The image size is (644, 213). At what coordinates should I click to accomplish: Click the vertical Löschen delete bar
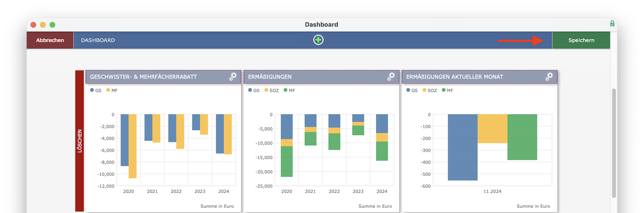80,141
